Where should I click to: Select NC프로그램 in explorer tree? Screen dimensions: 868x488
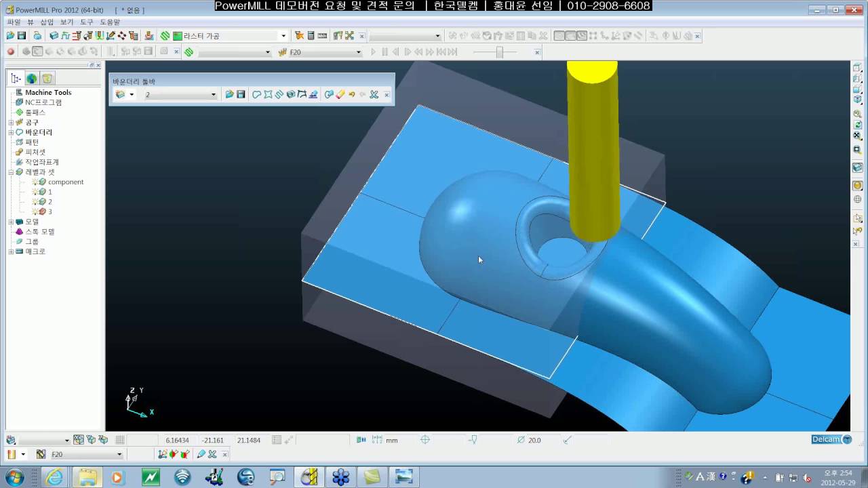[x=43, y=102]
